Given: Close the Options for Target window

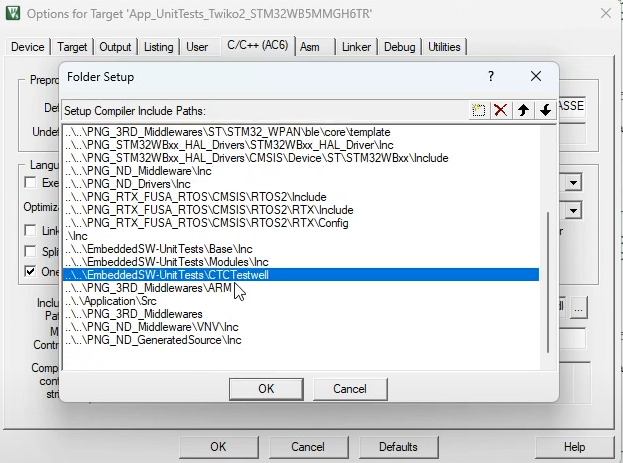Looking at the screenshot, I should tap(606, 14).
